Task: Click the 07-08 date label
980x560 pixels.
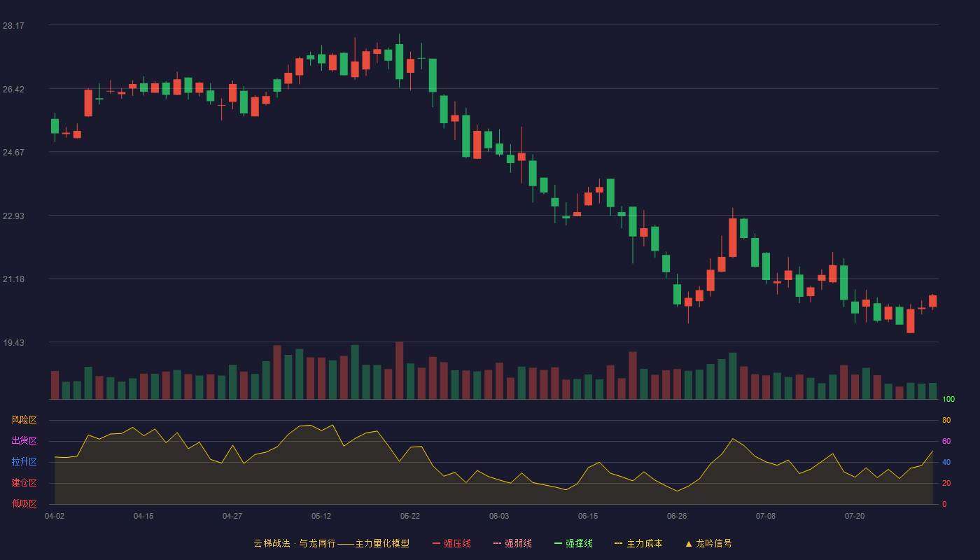Action: (766, 516)
